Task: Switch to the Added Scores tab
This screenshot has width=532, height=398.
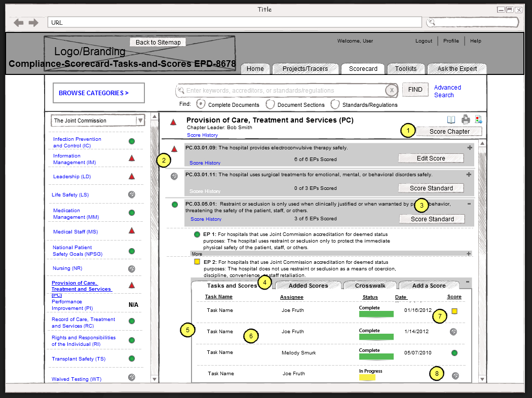Action: [308, 286]
